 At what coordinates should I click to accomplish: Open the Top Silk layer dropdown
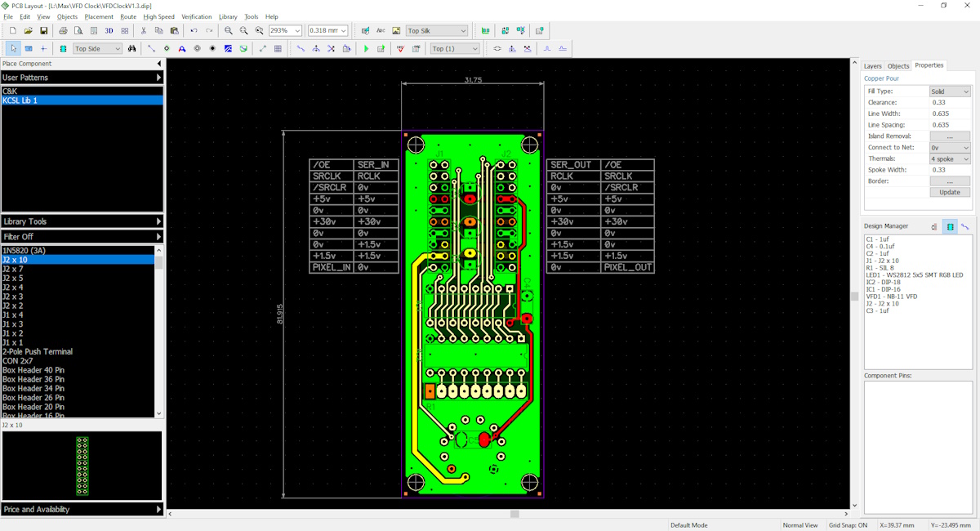tap(437, 31)
